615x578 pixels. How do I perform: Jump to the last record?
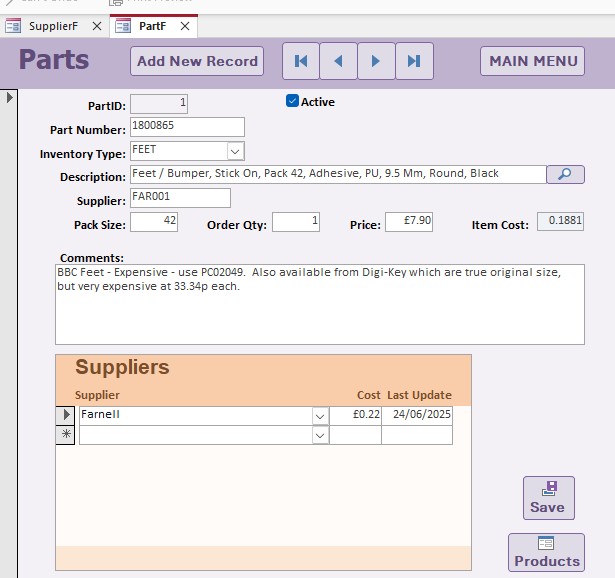(414, 61)
